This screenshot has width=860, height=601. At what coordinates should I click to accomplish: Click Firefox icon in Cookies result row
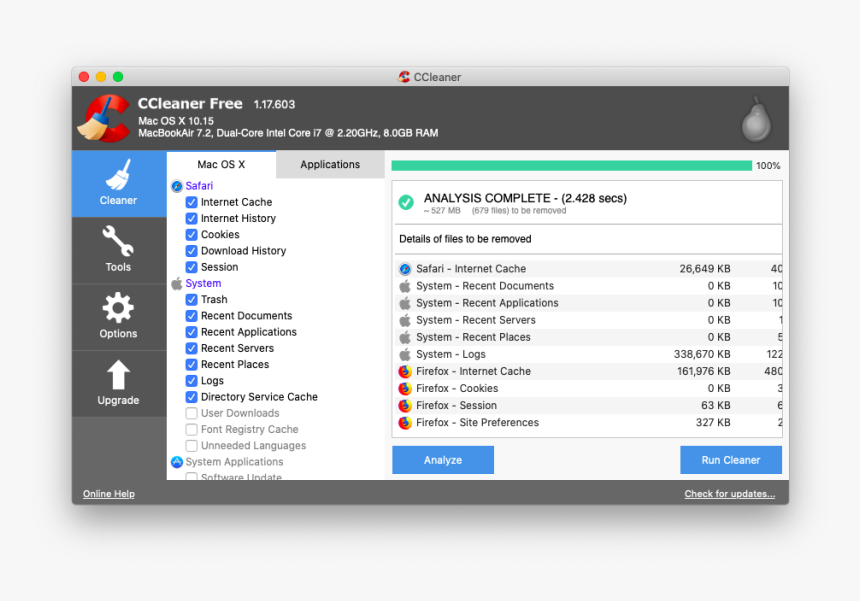tap(405, 388)
